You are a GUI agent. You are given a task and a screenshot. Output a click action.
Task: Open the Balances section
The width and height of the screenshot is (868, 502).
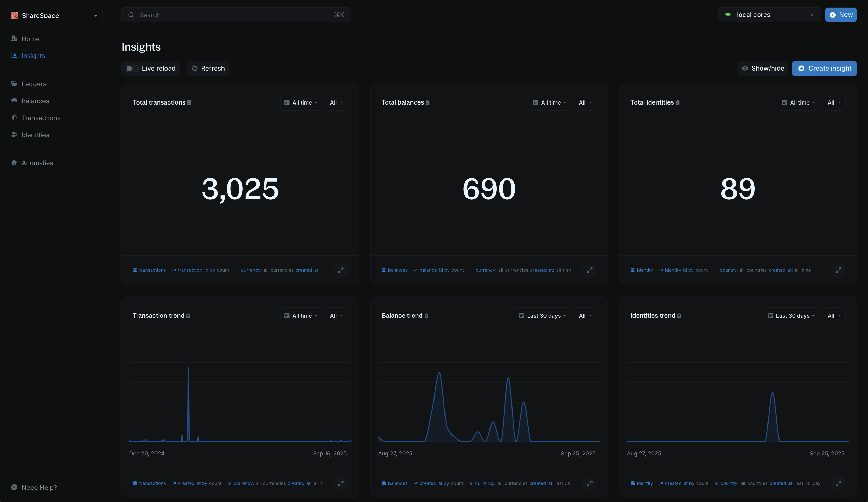(35, 100)
